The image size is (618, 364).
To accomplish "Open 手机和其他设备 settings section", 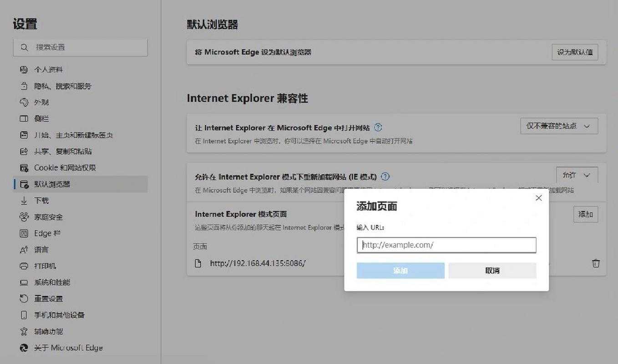I will pyautogui.click(x=81, y=315).
